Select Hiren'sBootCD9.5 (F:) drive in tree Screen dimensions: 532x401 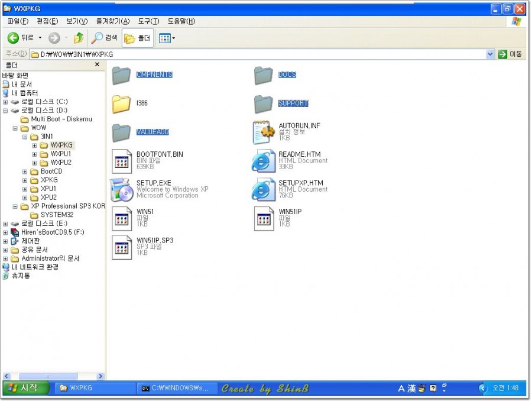click(x=53, y=232)
